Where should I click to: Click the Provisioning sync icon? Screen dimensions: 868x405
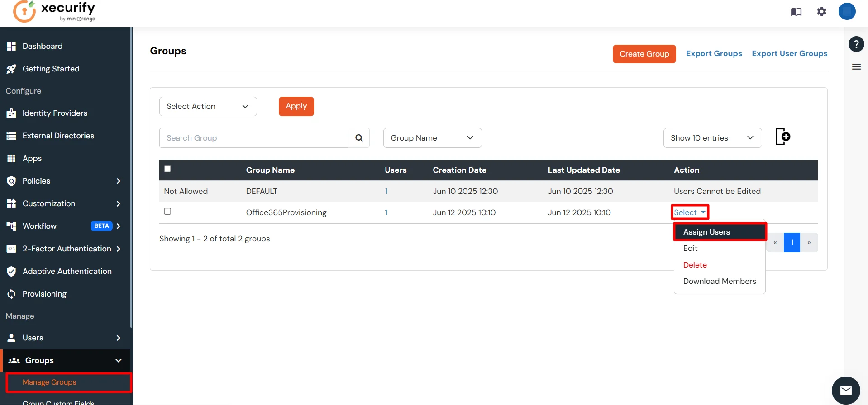click(11, 294)
